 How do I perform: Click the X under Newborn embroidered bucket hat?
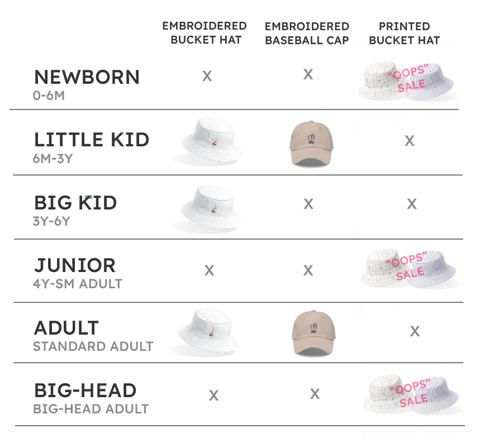207,76
